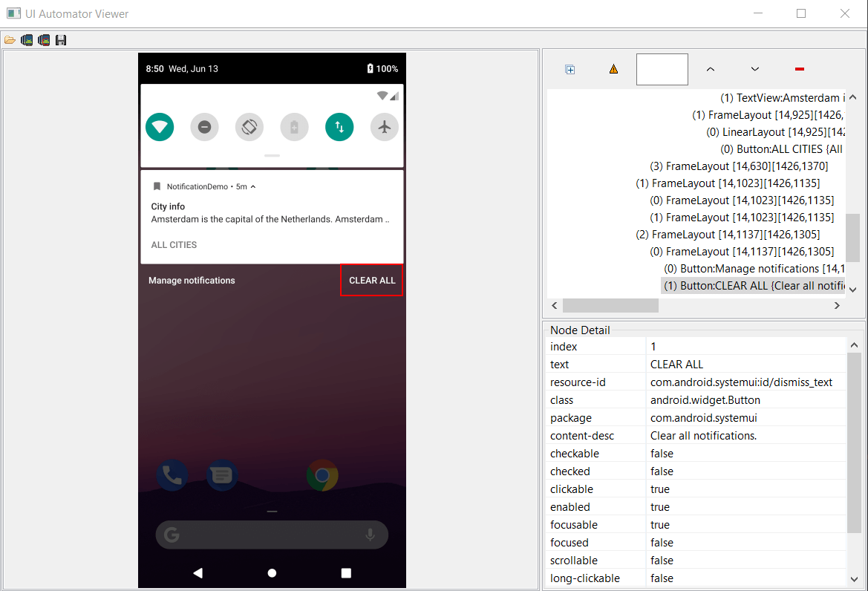Click the quick settings panel expand handle
This screenshot has height=591, width=868.
[272, 155]
